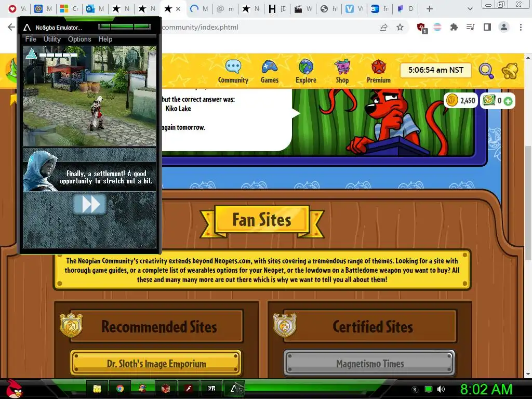Switch to the Microsoft logo tab

[69, 9]
